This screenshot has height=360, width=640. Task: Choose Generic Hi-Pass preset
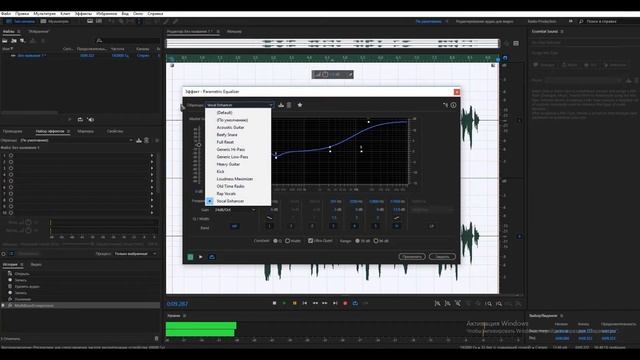point(231,149)
